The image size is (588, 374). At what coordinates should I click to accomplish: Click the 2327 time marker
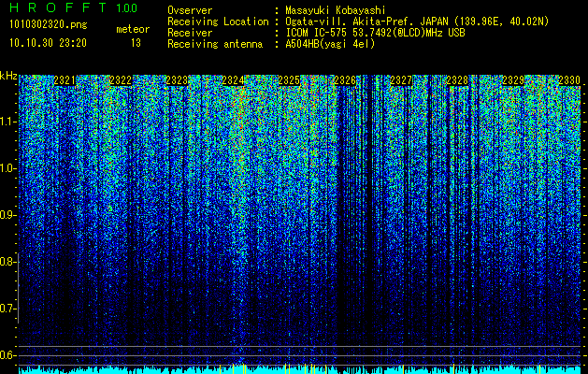pyautogui.click(x=401, y=80)
